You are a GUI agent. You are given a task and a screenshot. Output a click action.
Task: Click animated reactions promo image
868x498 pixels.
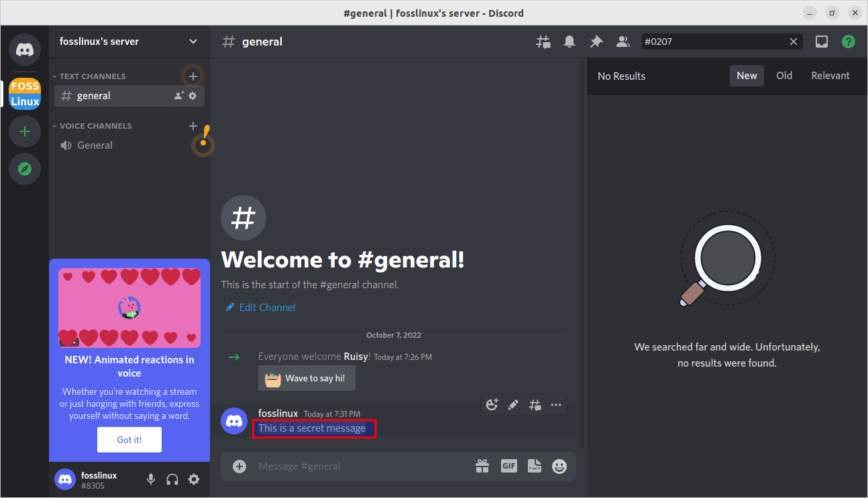129,308
